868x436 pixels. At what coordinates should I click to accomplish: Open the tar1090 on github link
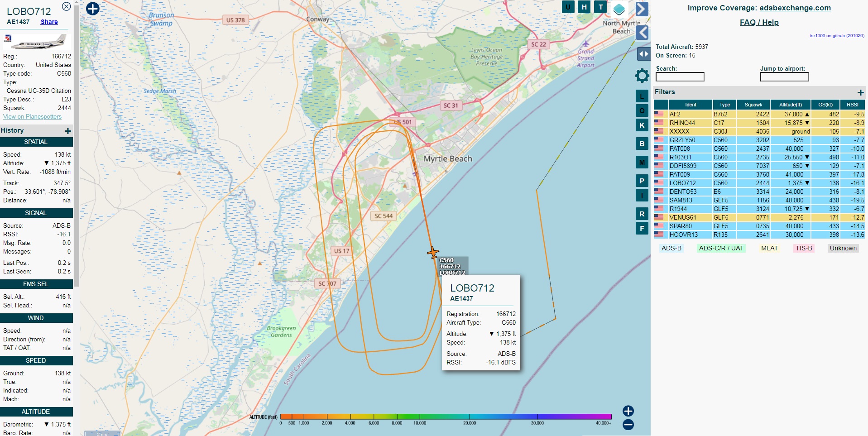coord(836,35)
